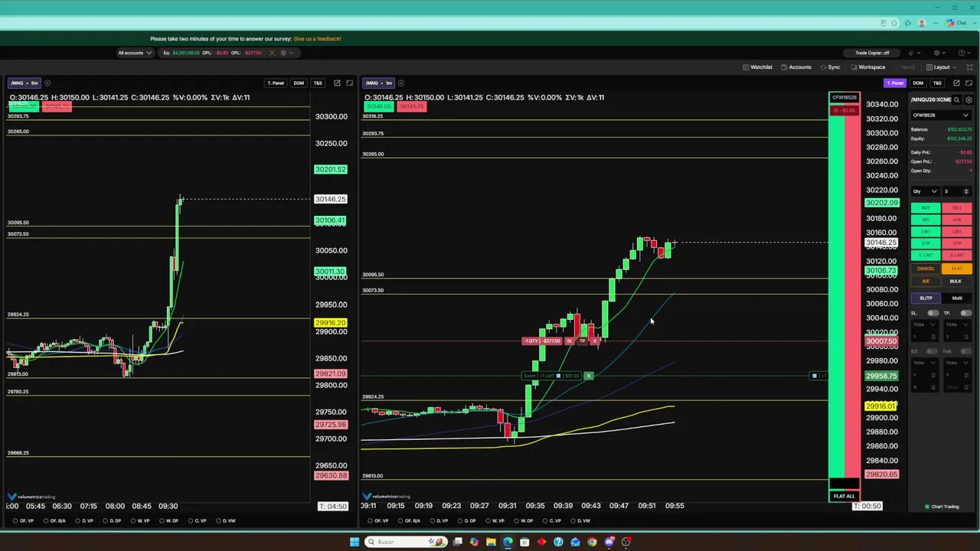Pop out the left chart window
This screenshot has height=551, width=980.
click(337, 83)
